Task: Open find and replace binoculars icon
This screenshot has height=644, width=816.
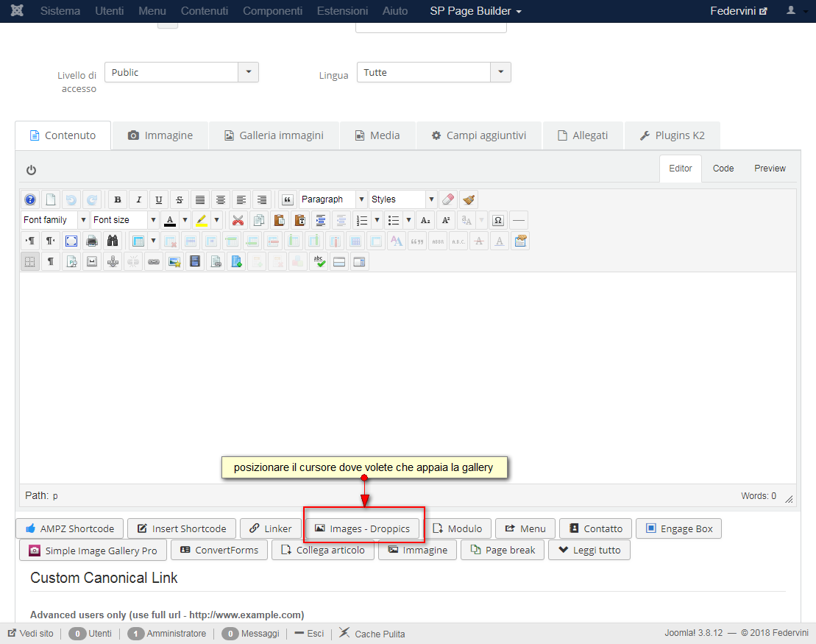Action: click(x=113, y=241)
